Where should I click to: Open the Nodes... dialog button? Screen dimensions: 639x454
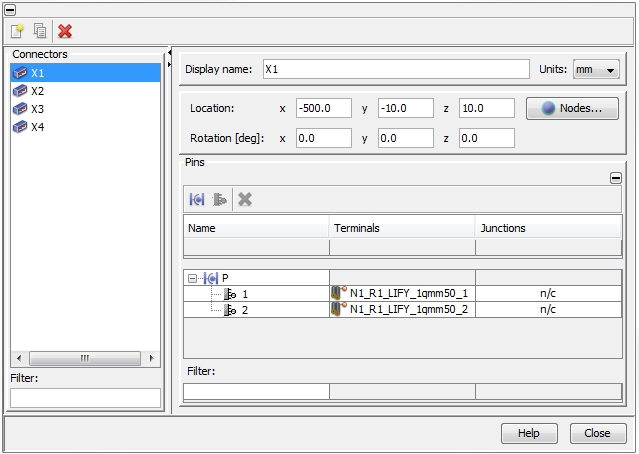tap(572, 108)
